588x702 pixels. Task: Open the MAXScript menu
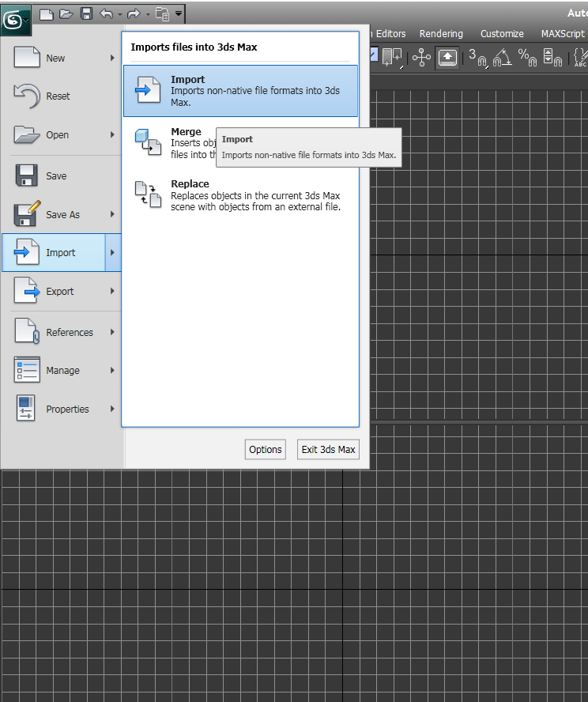pos(563,34)
